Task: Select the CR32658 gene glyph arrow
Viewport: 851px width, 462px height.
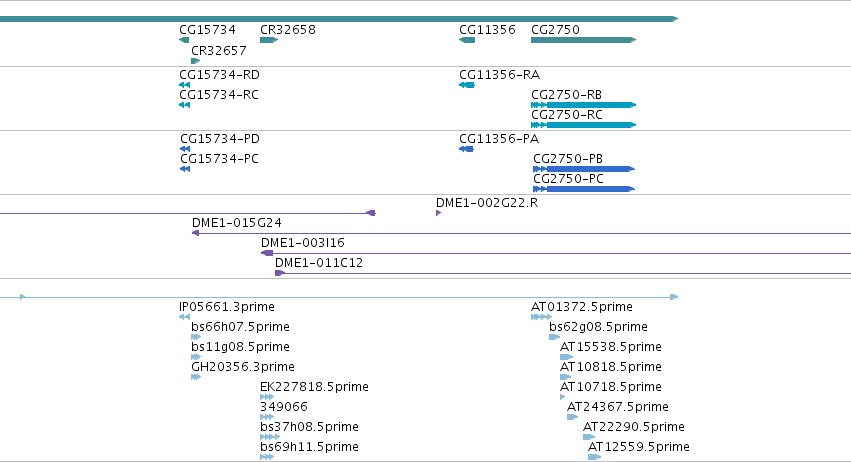Action: pos(269,40)
